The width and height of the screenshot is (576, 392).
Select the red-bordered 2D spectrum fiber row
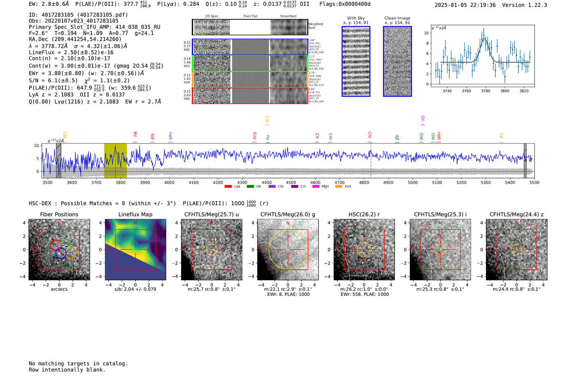tap(250, 95)
